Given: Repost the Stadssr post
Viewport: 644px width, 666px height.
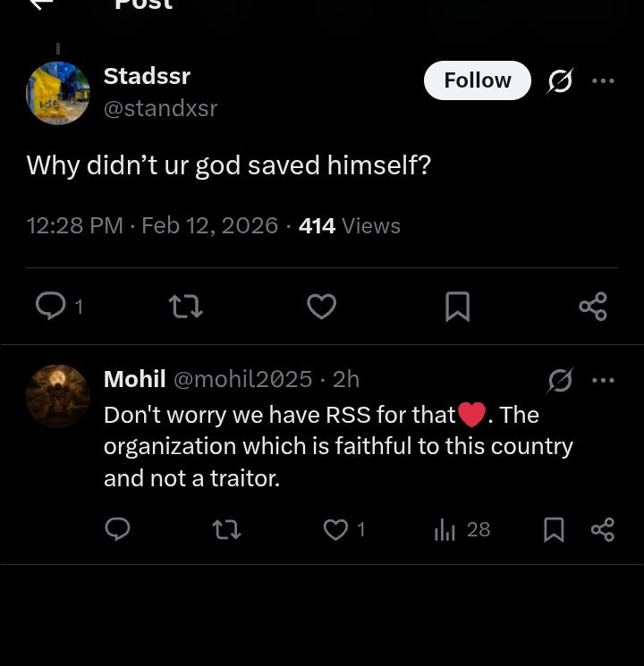Looking at the screenshot, I should (x=186, y=307).
